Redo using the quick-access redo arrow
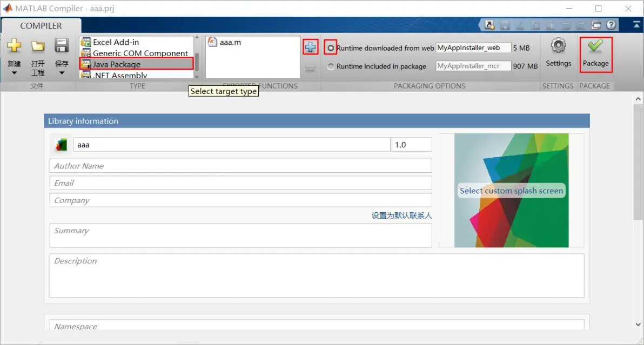Screen dimensions: 644x345 point(581,25)
